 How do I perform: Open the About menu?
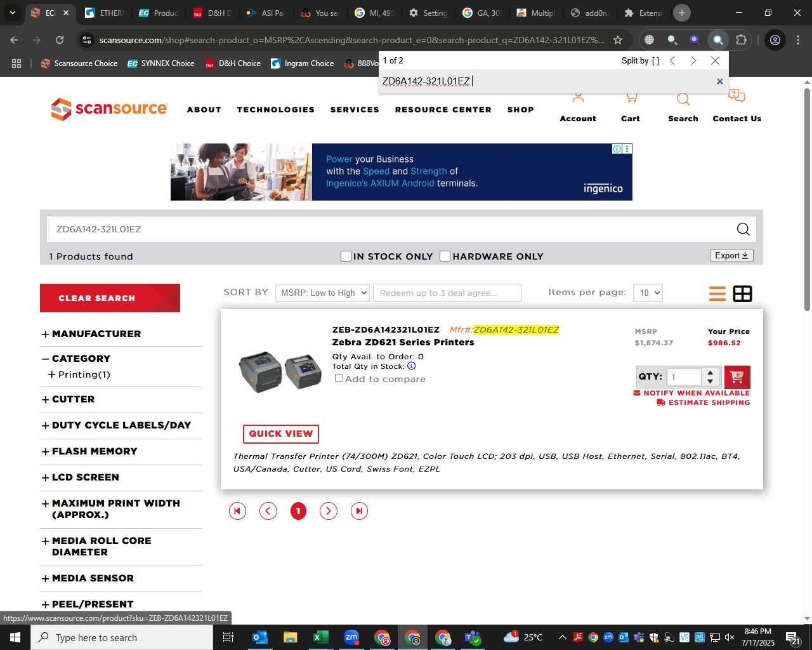[x=204, y=110]
